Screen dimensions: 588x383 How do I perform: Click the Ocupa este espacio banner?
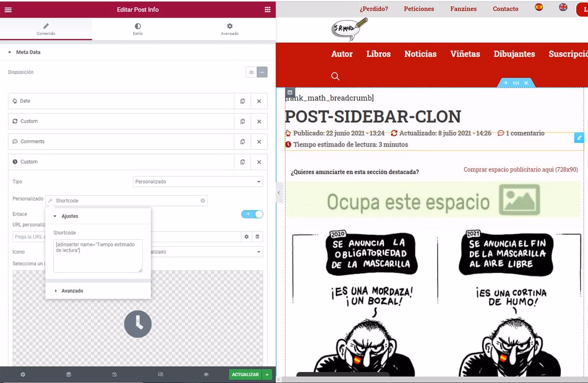pos(433,200)
